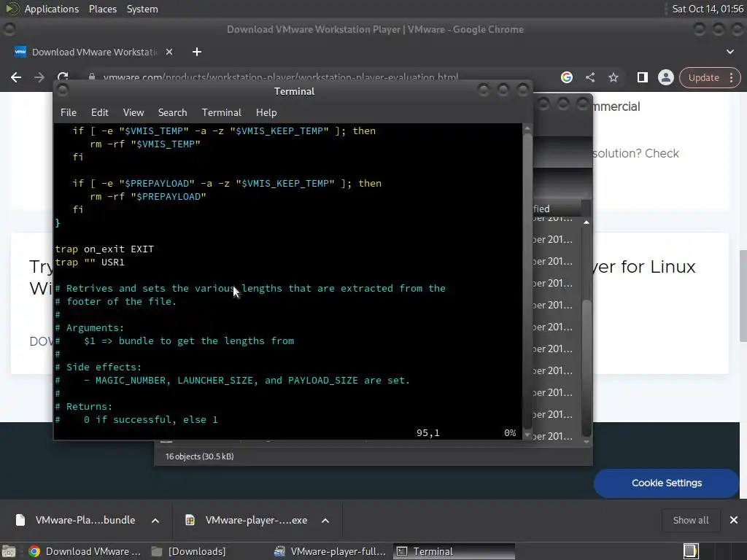Close the Chrome downloads bar
This screenshot has width=747, height=560.
pos(734,520)
